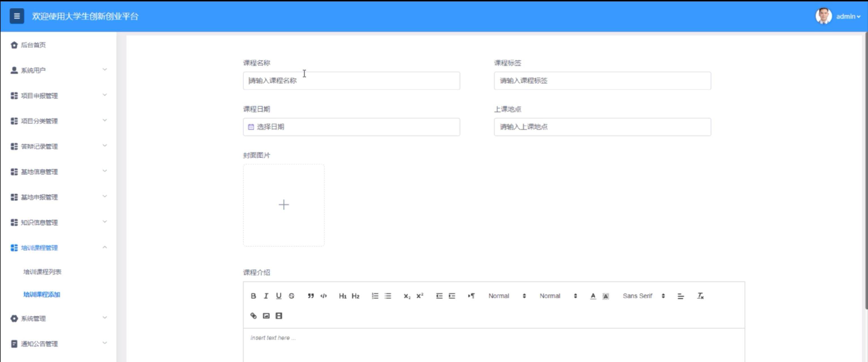Open the Sans Serif font dropdown
Viewport: 868px width, 362px height.
pos(643,296)
